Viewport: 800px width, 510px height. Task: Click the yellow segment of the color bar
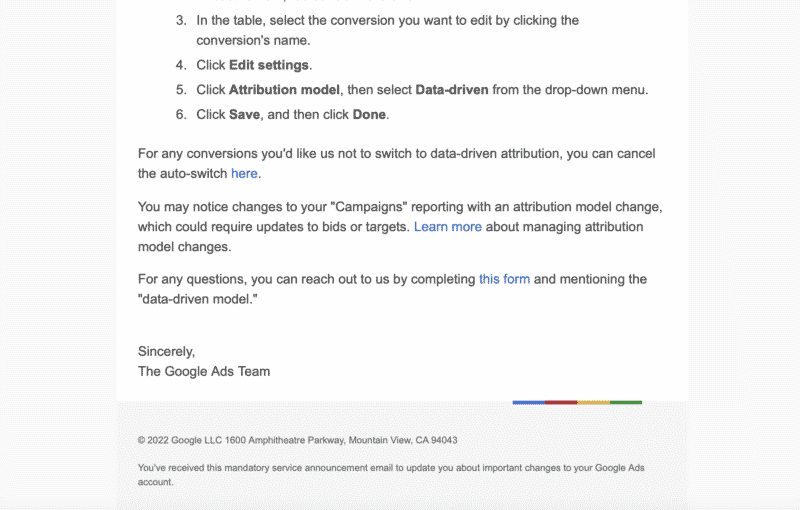(593, 402)
